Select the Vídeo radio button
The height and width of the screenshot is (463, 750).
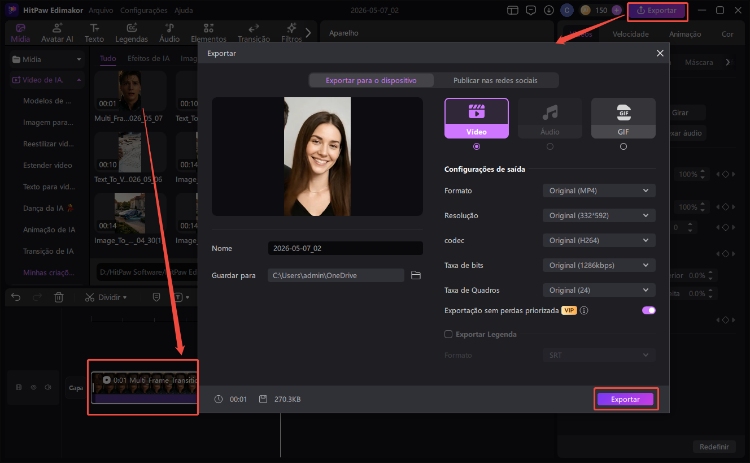[x=476, y=146]
